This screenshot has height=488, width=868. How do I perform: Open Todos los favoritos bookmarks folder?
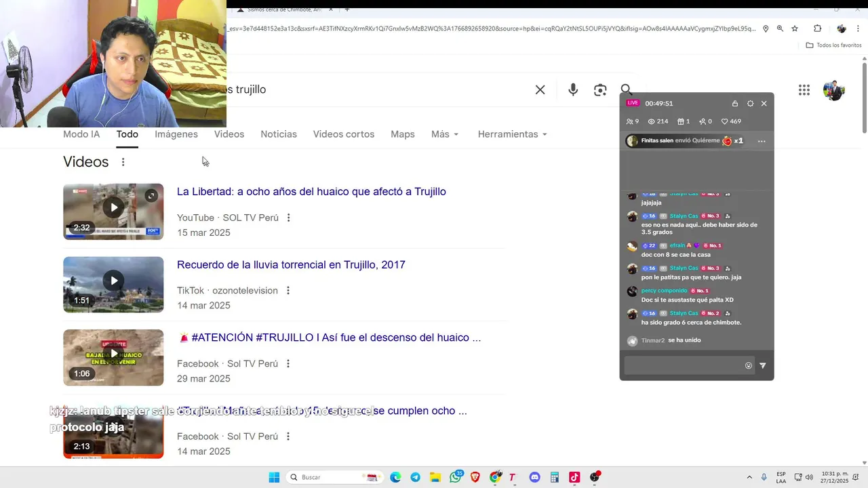833,45
